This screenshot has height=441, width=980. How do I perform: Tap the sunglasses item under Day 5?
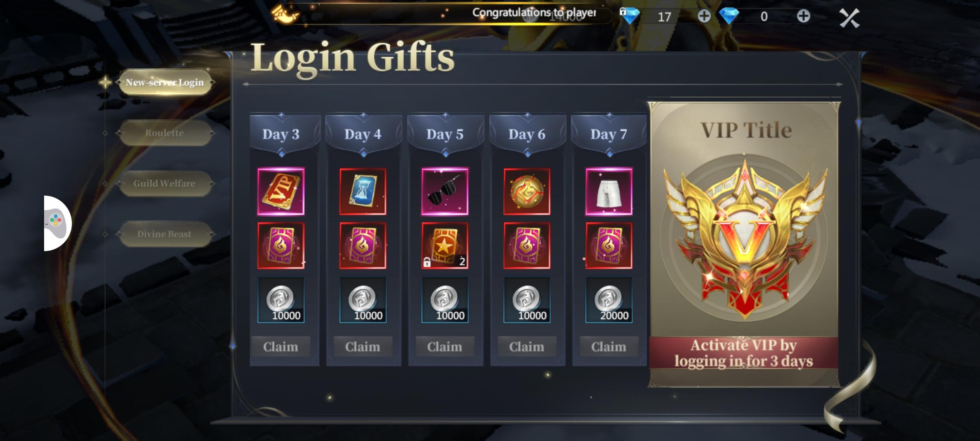[445, 192]
